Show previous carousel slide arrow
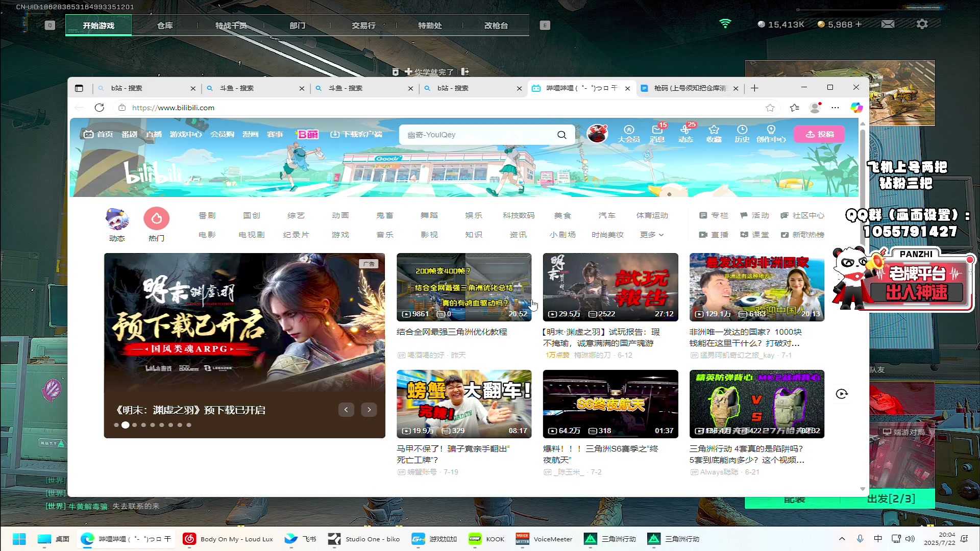The height and width of the screenshot is (551, 980). 346,410
